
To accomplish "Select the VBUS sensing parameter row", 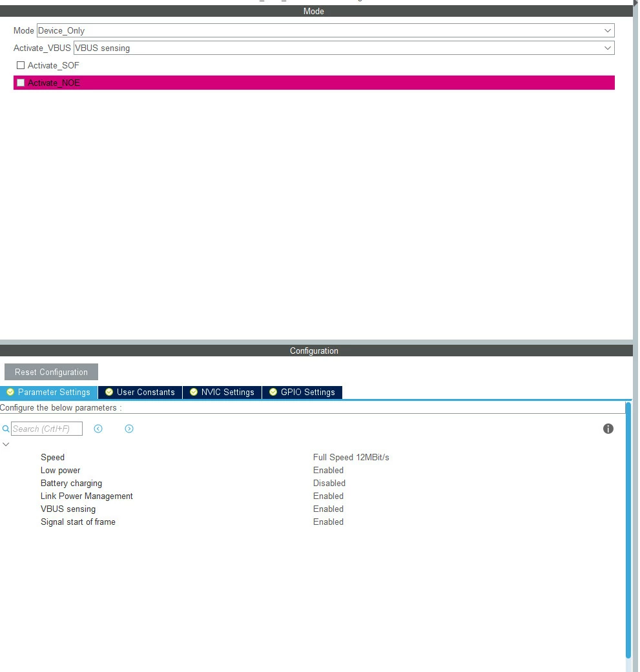I will pyautogui.click(x=312, y=509).
